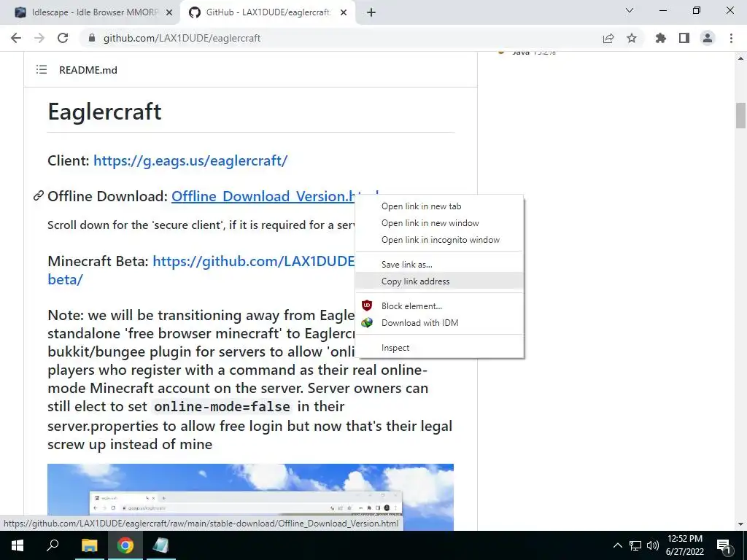747x560 pixels.
Task: Click the uBlock Origin icon in context menu
Action: click(x=366, y=306)
